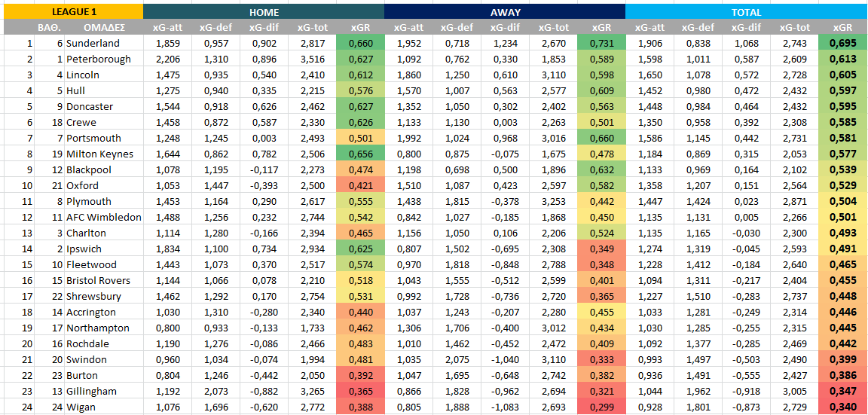Select the Peterborough team cell
This screenshot has width=868, height=415.
pos(104,60)
